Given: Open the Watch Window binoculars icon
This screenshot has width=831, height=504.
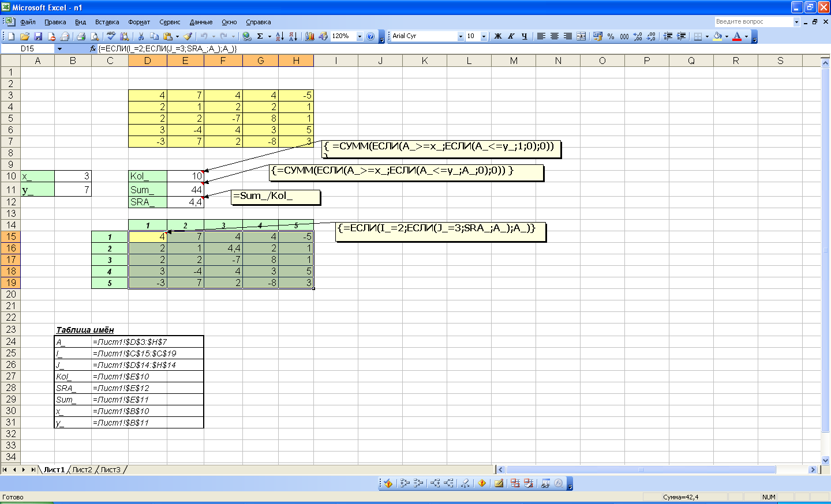Looking at the screenshot, I should (545, 483).
